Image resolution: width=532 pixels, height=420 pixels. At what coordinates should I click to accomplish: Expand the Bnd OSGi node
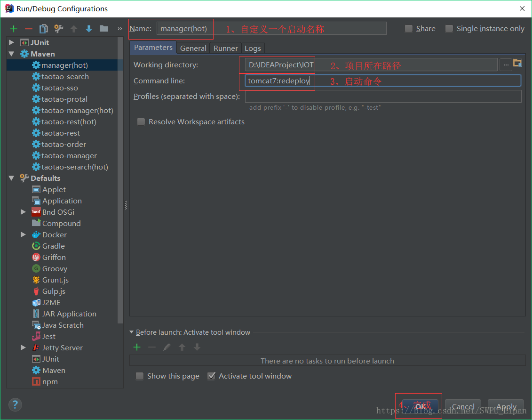point(23,212)
